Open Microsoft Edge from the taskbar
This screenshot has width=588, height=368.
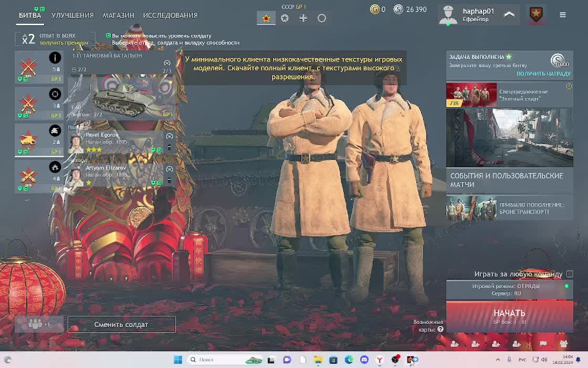point(349,360)
